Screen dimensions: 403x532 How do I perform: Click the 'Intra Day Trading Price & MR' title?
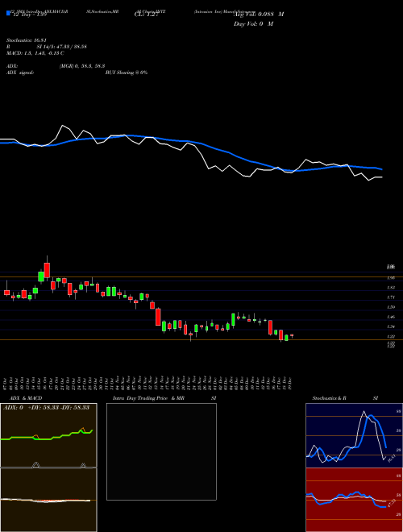(149, 398)
